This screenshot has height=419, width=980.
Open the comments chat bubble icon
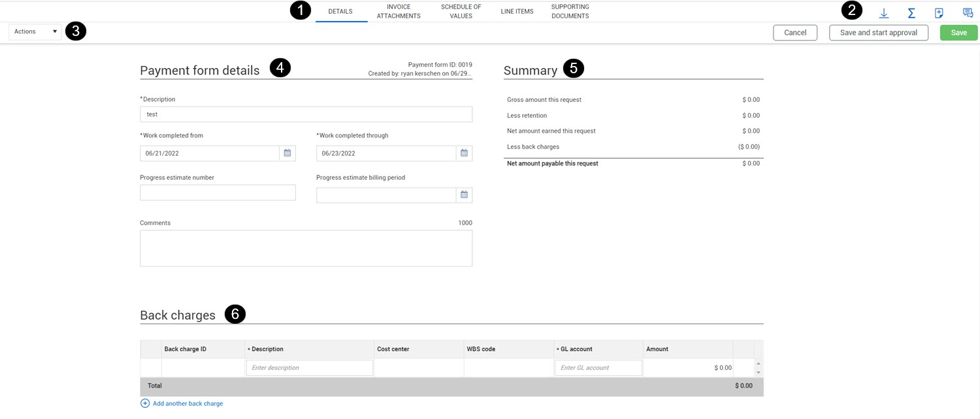pos(968,13)
